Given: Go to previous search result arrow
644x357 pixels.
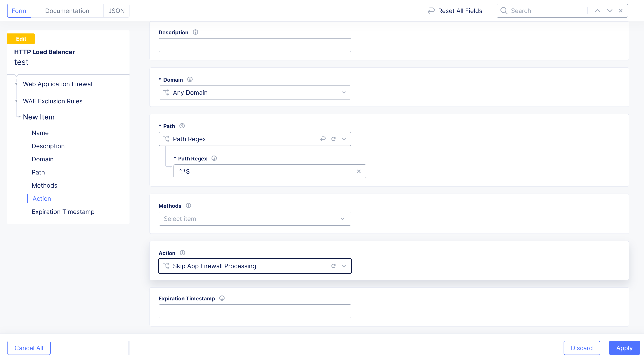Looking at the screenshot, I should point(597,11).
